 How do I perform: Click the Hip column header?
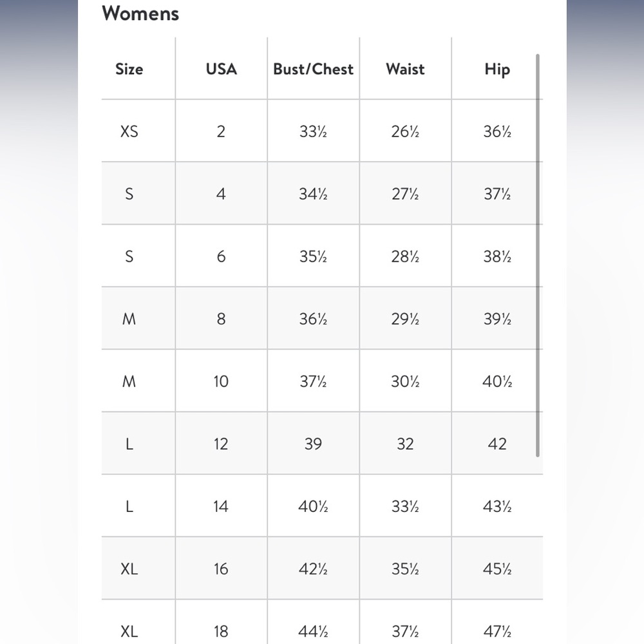pos(497,70)
